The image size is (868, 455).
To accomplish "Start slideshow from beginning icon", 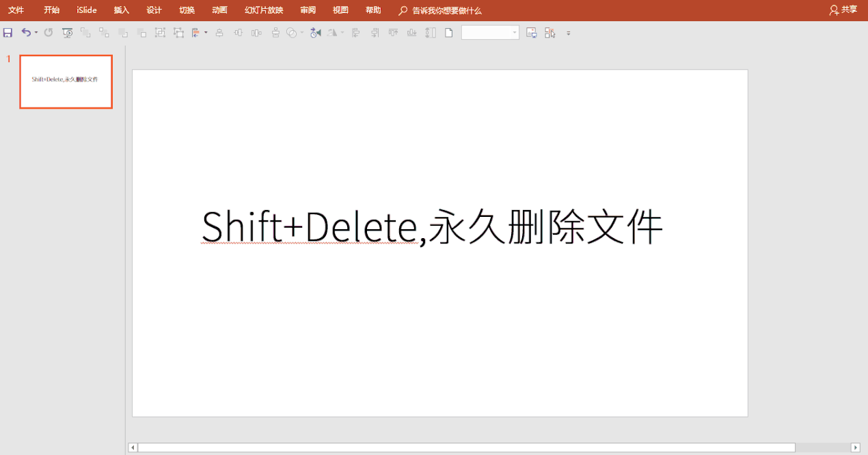I will (67, 32).
